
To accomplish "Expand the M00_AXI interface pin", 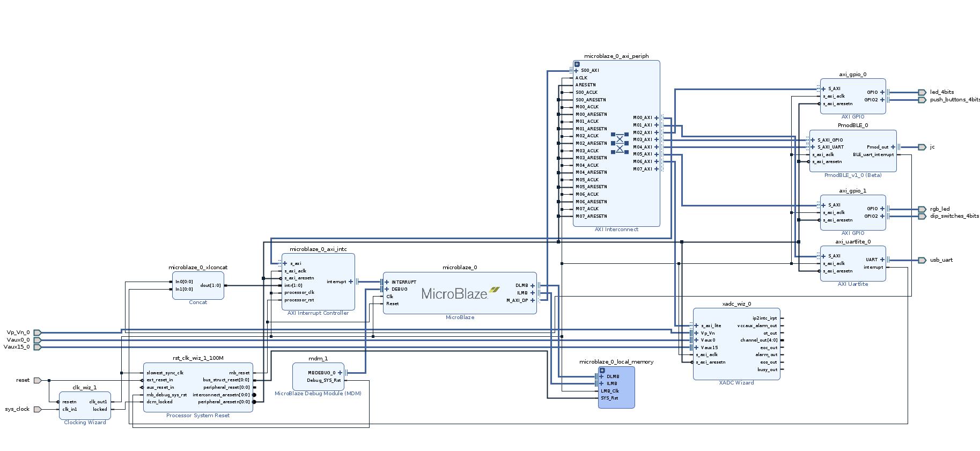I will pos(656,118).
